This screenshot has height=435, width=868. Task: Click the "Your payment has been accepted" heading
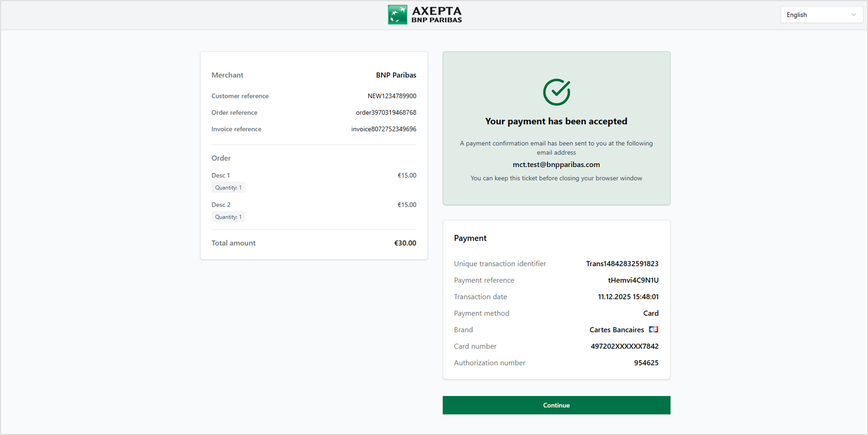click(556, 121)
